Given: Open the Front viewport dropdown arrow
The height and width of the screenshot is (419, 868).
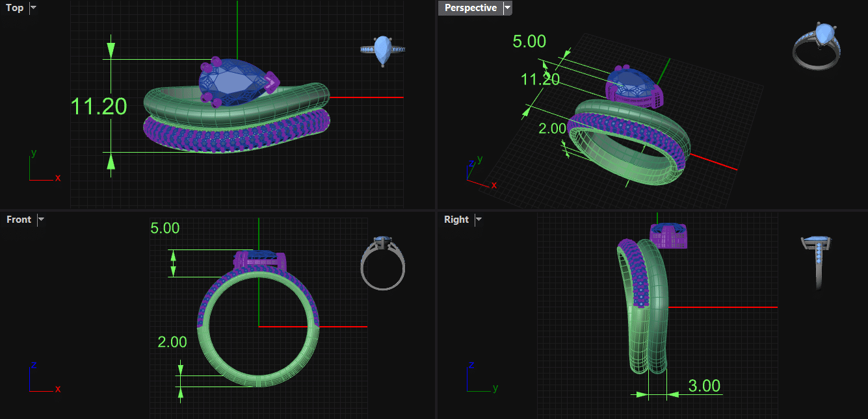Looking at the screenshot, I should [x=41, y=220].
